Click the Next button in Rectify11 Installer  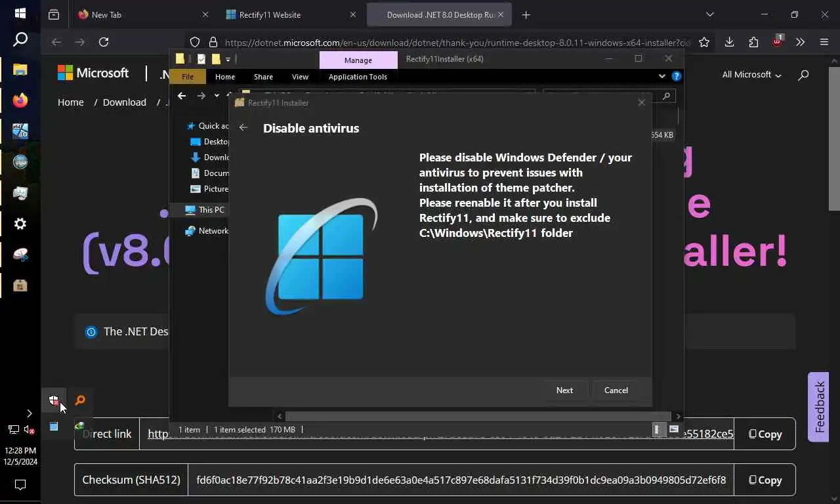[564, 390]
